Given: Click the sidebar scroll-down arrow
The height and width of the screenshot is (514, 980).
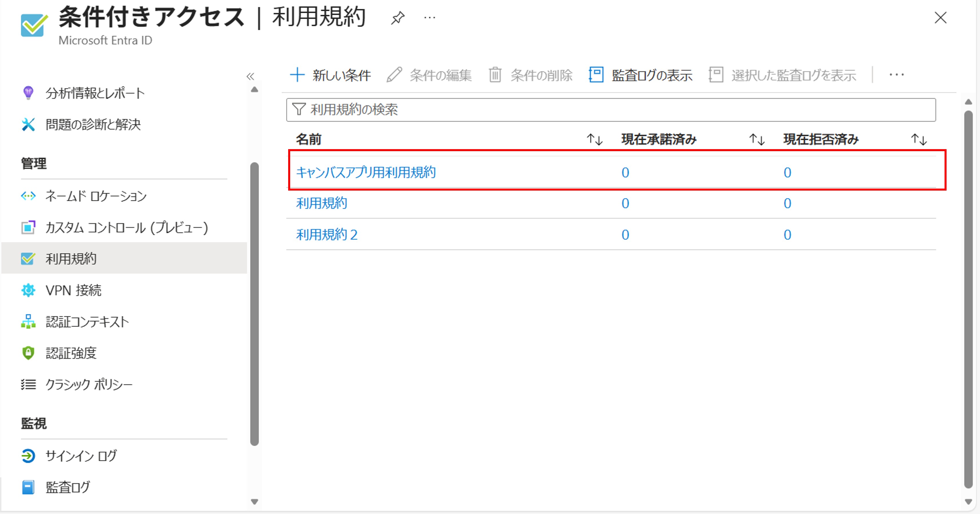Looking at the screenshot, I should tap(254, 502).
